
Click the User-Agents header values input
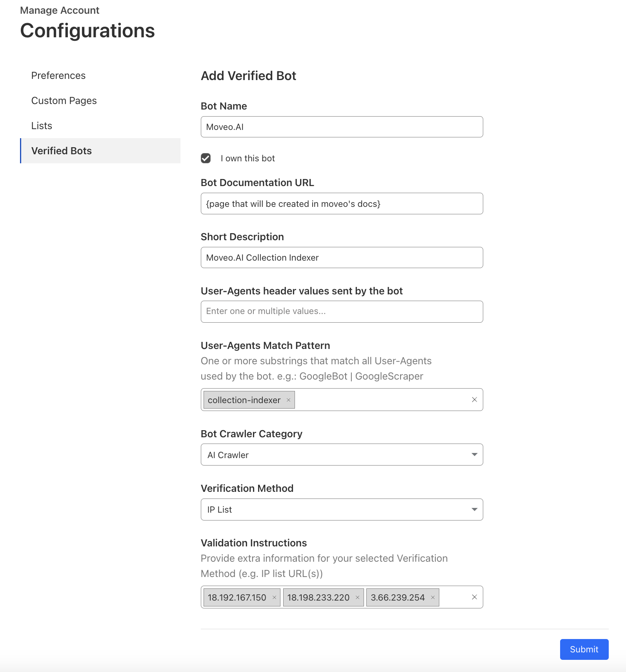pos(341,312)
